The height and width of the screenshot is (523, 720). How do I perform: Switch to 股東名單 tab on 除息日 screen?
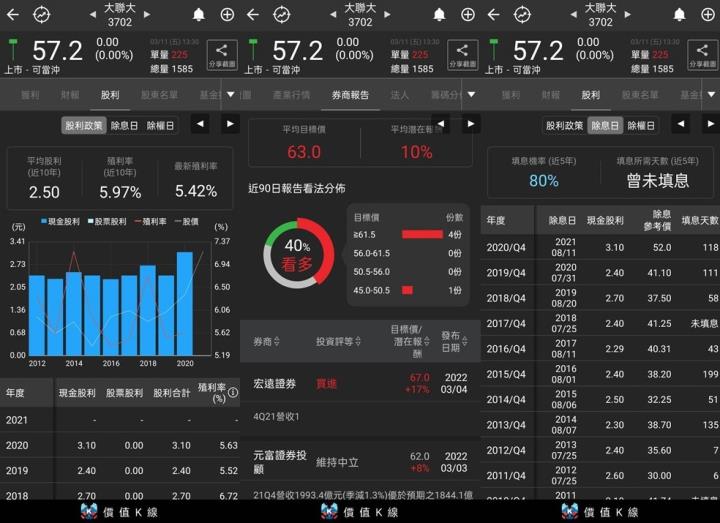coord(640,95)
